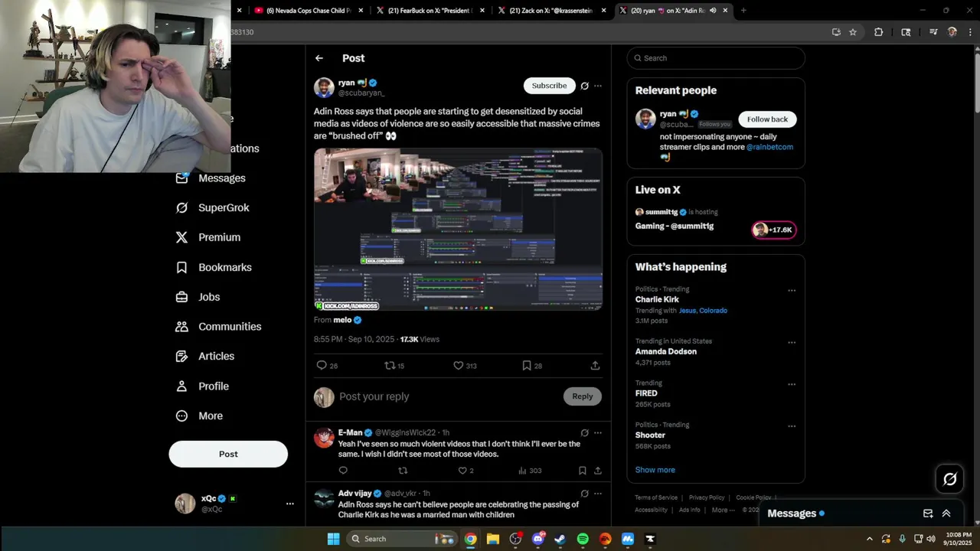
Task: Open the melo link below the video
Action: 342,320
